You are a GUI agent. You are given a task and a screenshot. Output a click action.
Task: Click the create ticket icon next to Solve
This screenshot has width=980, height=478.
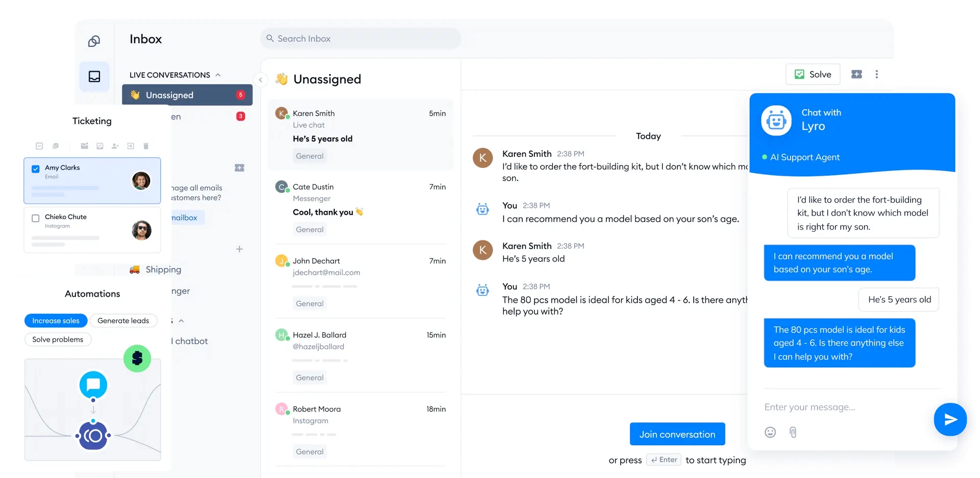coord(856,75)
